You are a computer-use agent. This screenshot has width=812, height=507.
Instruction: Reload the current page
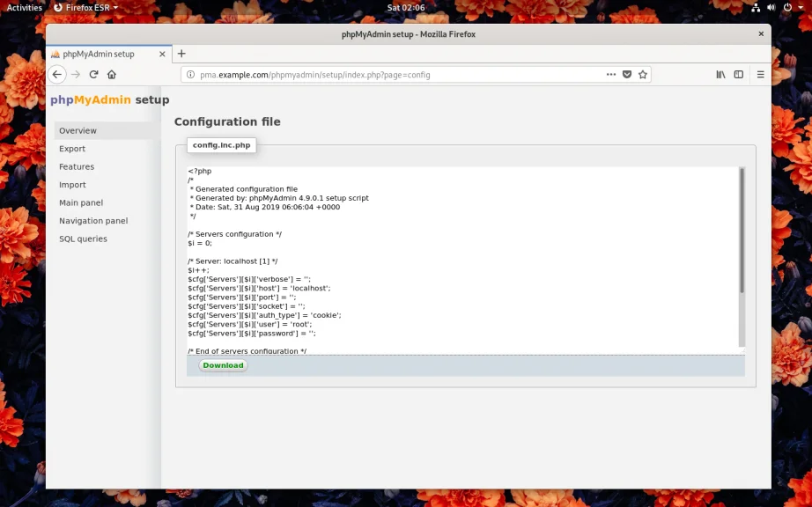(93, 75)
